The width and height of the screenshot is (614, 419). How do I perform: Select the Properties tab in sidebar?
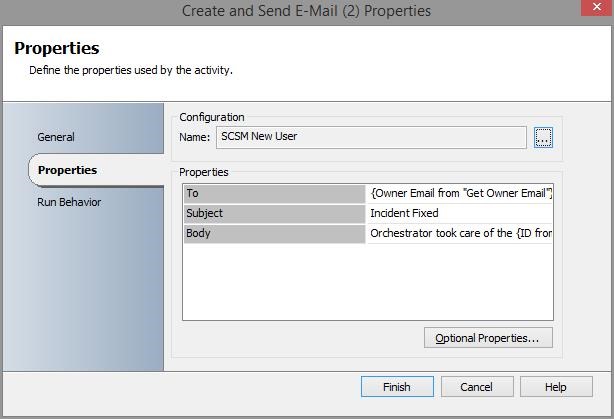[67, 170]
